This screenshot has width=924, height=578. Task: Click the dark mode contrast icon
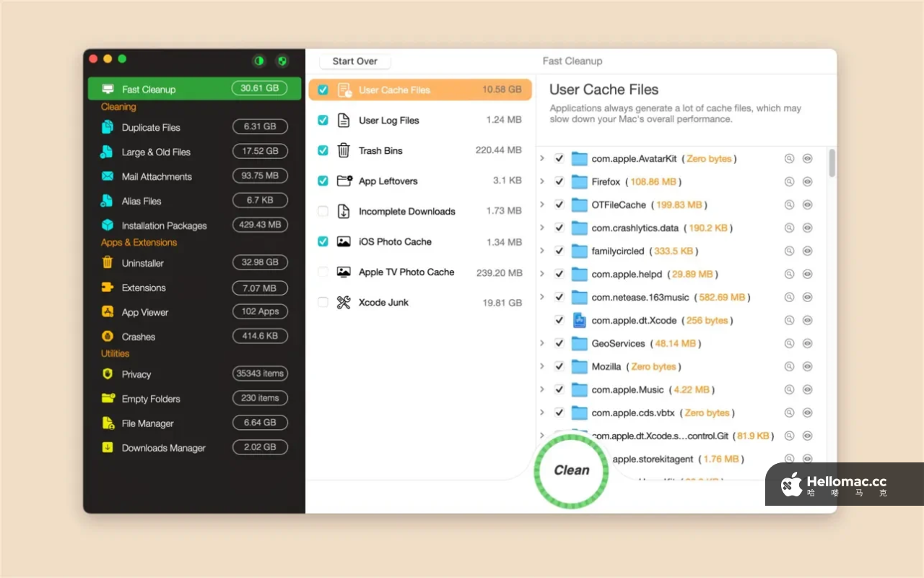click(x=258, y=61)
